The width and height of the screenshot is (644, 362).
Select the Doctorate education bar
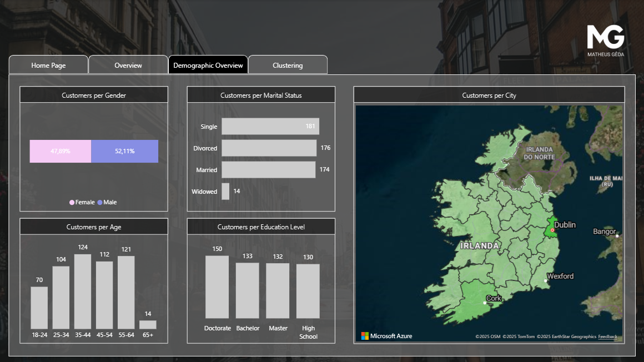[x=217, y=287]
